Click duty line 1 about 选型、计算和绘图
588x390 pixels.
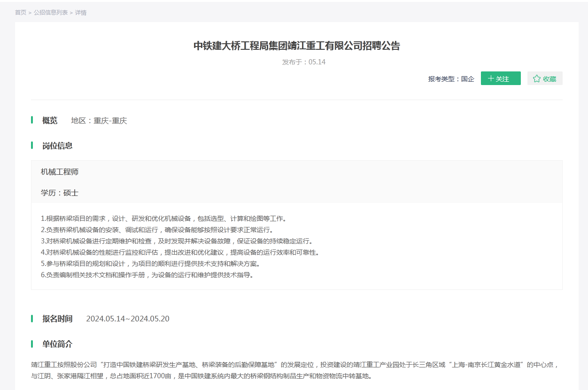(163, 218)
